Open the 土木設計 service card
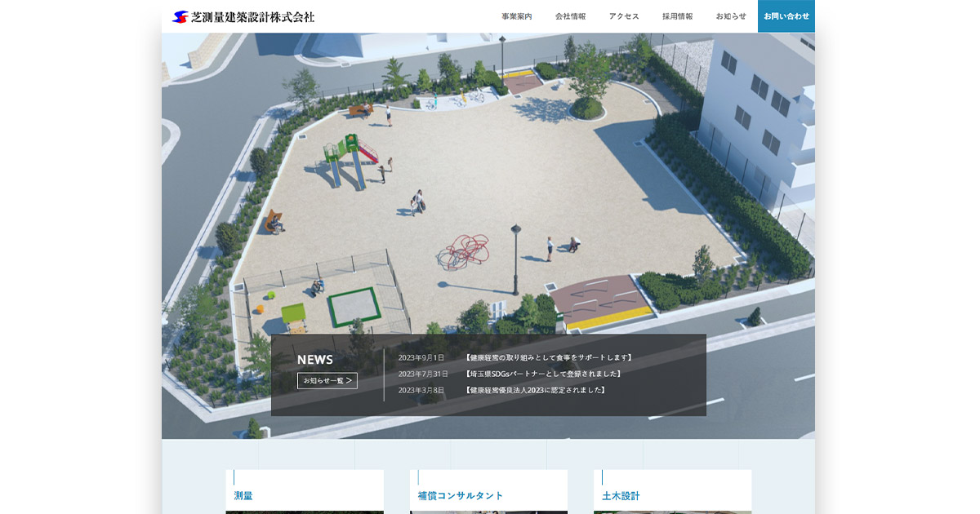The image size is (980, 514). pyautogui.click(x=672, y=494)
